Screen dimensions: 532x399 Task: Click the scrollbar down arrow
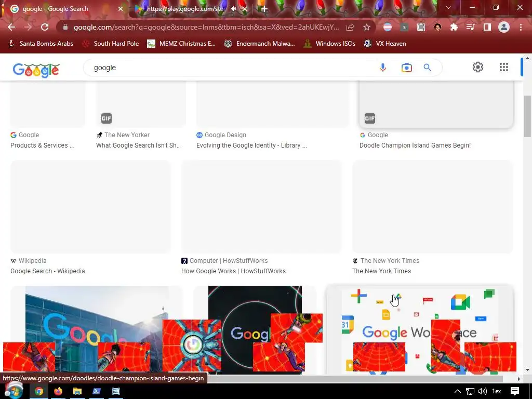pos(527,370)
